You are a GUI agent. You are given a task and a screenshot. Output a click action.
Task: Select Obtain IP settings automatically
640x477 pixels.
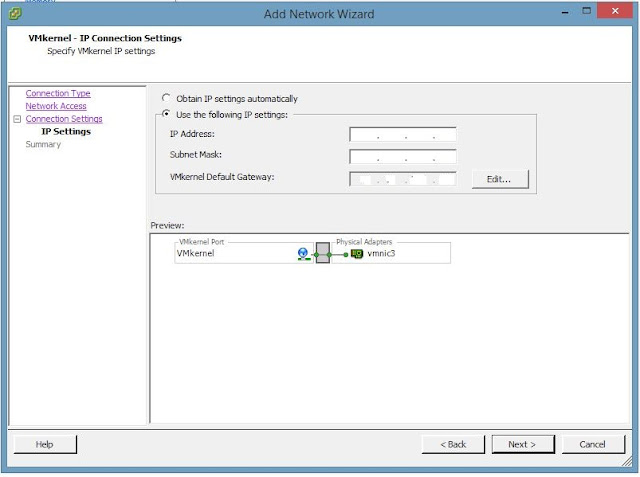(x=166, y=98)
